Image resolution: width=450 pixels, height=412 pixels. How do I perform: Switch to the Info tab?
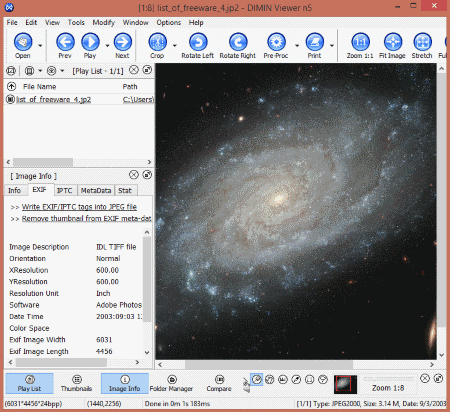[x=14, y=190]
